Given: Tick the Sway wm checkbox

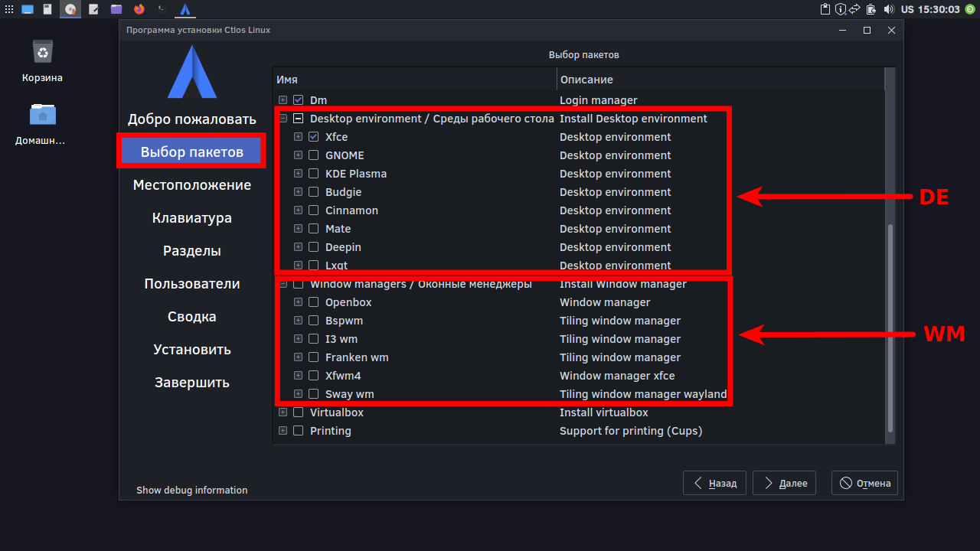Looking at the screenshot, I should [x=314, y=394].
